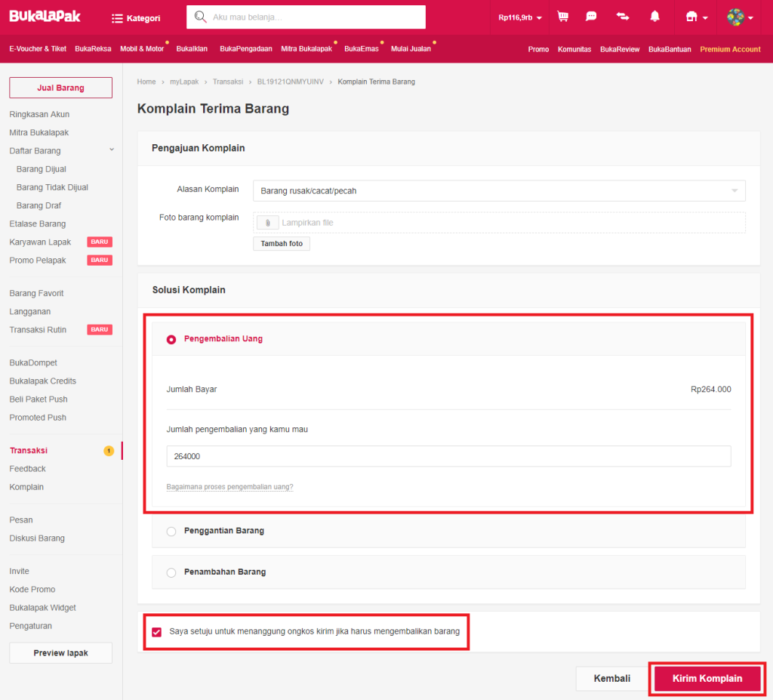The height and width of the screenshot is (700, 773).
Task: Open the refund process help link
Action: (229, 487)
